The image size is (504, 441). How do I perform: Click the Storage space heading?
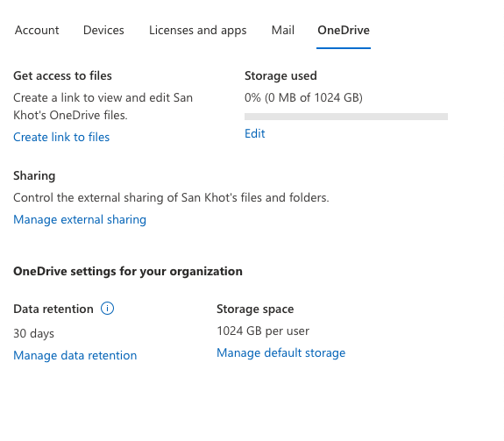click(x=255, y=309)
